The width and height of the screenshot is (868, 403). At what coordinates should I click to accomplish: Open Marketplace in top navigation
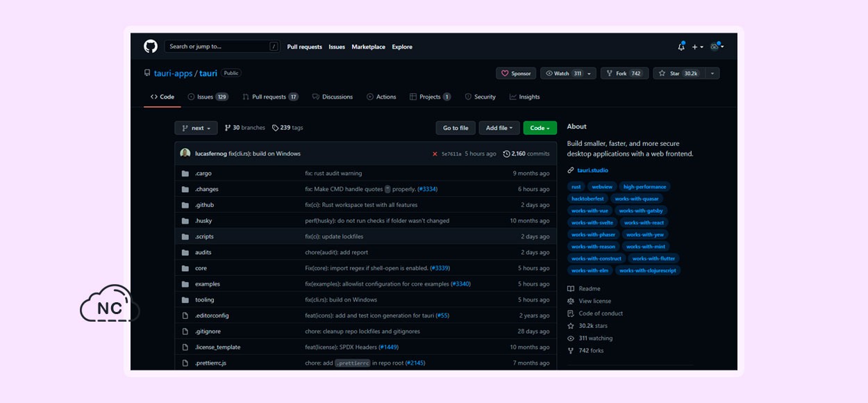tap(368, 47)
